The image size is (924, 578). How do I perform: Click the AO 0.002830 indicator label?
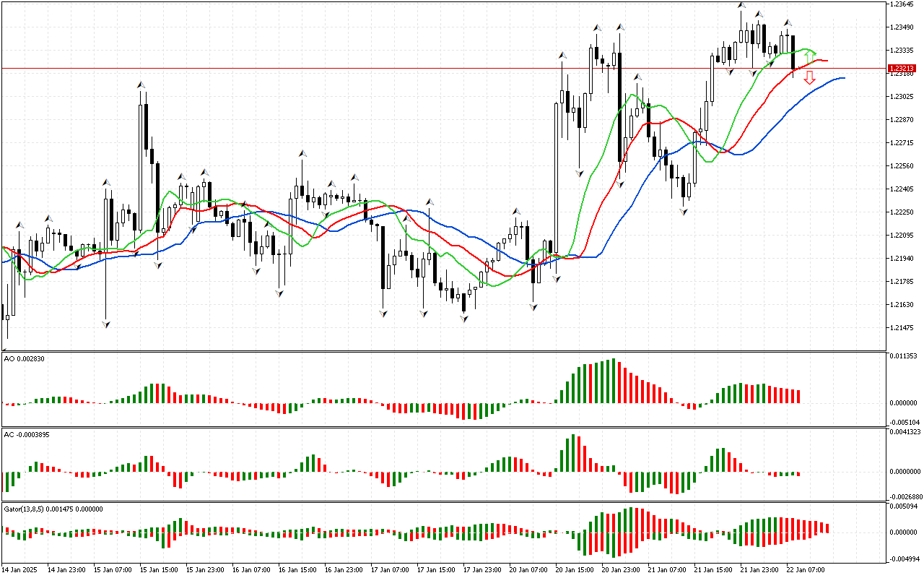pyautogui.click(x=25, y=359)
